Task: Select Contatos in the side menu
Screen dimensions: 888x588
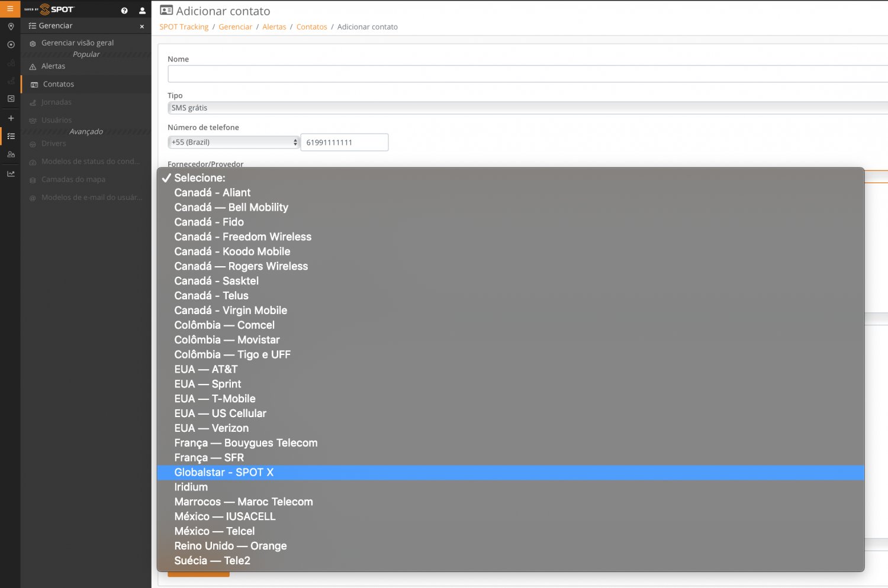Action: (x=58, y=85)
